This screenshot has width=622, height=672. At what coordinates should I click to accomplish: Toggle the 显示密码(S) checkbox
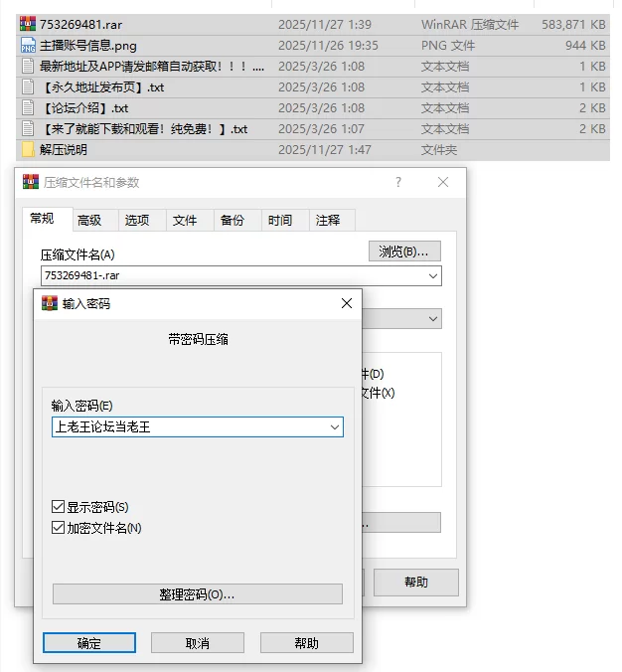pyautogui.click(x=58, y=507)
